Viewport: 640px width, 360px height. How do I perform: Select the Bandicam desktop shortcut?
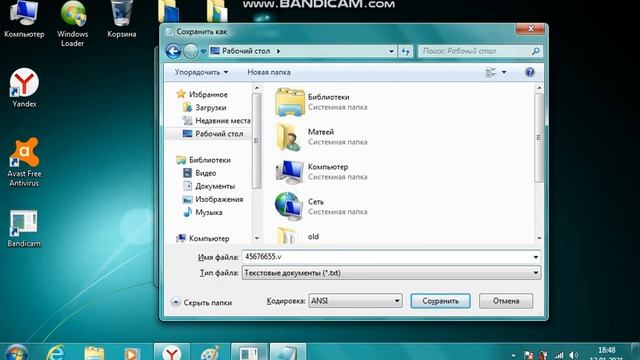click(24, 229)
